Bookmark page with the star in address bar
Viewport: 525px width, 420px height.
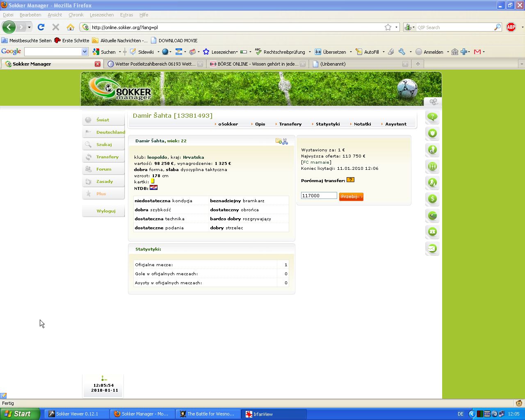pos(388,27)
